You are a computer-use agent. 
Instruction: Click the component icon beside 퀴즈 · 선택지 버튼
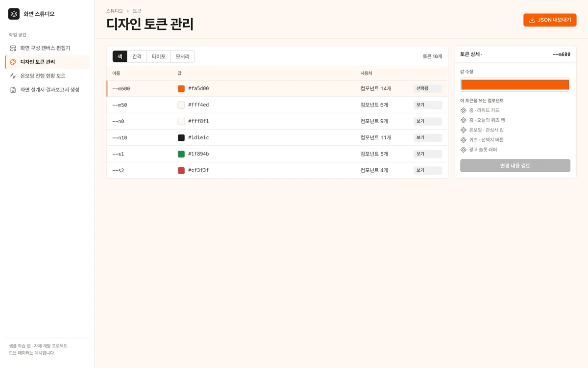464,140
